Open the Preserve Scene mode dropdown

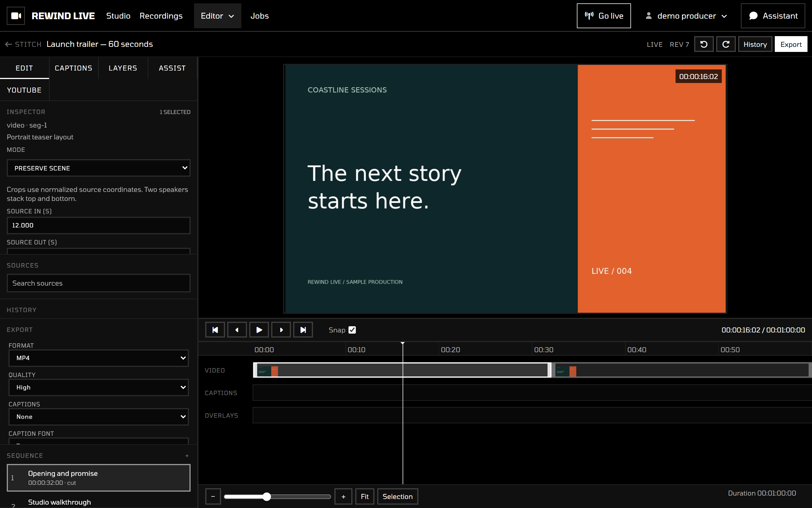(x=98, y=168)
